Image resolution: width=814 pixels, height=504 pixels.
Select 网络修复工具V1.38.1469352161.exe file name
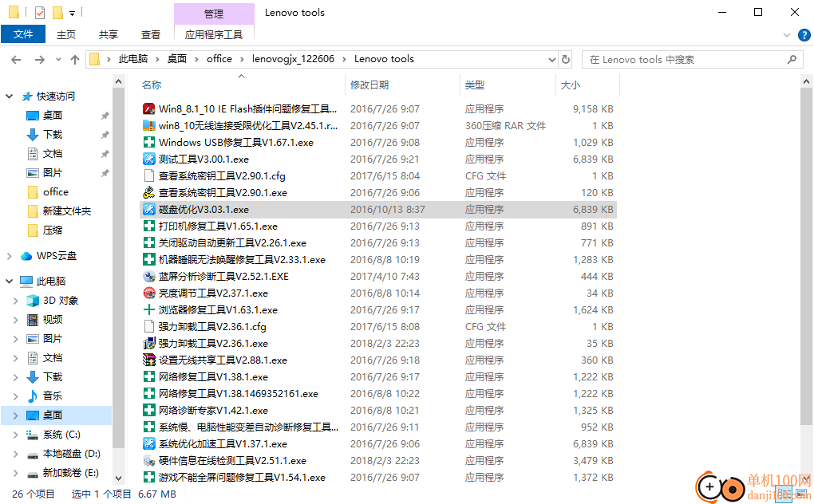(239, 394)
